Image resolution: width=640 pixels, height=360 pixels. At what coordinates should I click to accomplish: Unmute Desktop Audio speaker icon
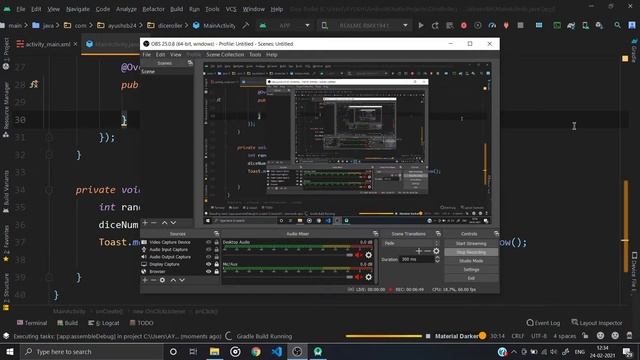point(359,255)
